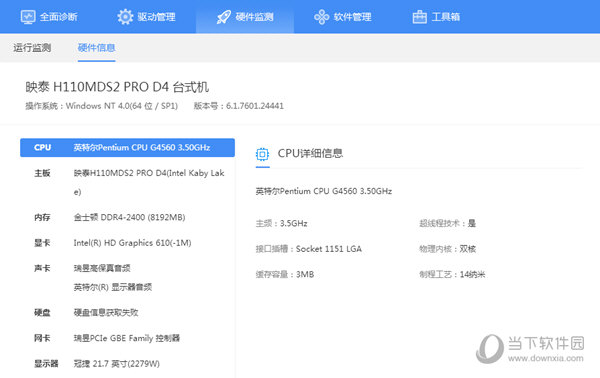Image resolution: width=600 pixels, height=378 pixels.
Task: Select the 主板 row label
Action: click(42, 173)
